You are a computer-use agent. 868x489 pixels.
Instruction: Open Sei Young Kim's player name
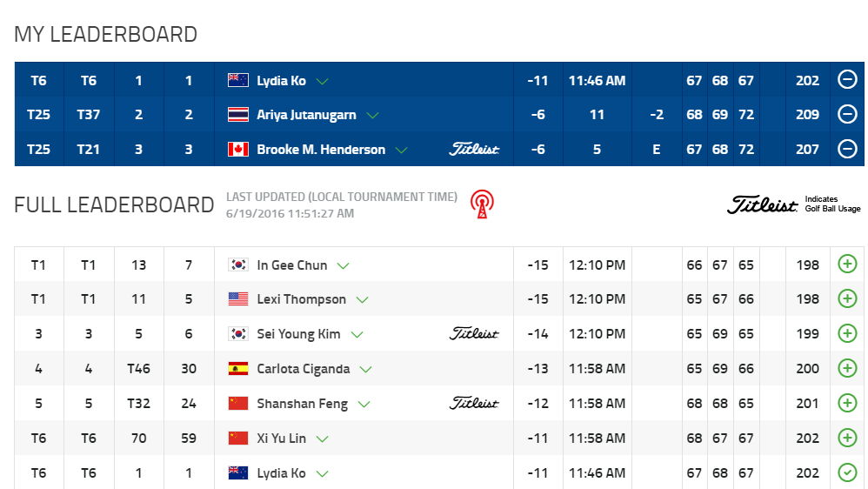tap(298, 334)
